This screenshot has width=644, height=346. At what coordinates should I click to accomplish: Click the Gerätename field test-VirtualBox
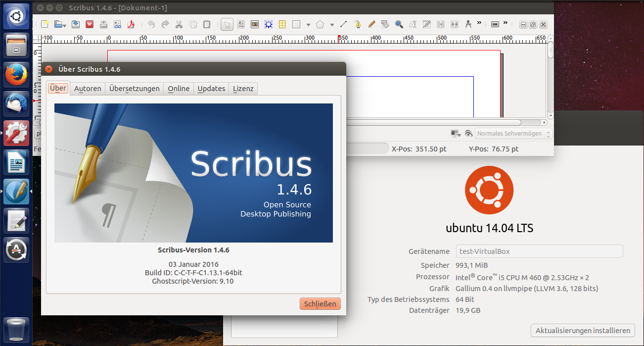[x=539, y=251]
